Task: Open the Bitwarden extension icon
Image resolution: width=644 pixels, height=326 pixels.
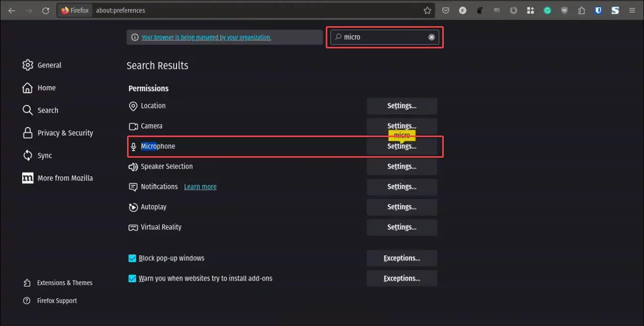Action: (x=598, y=10)
